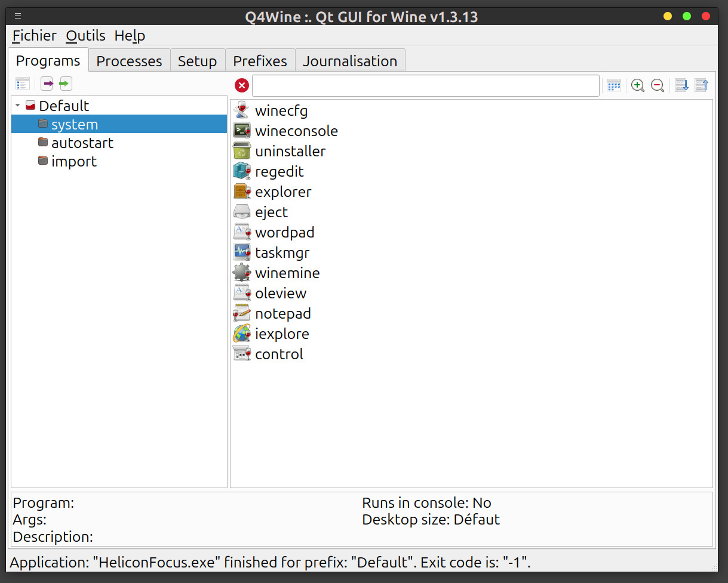Select the wordpad program icon
This screenshot has height=583, width=728.
click(x=241, y=232)
